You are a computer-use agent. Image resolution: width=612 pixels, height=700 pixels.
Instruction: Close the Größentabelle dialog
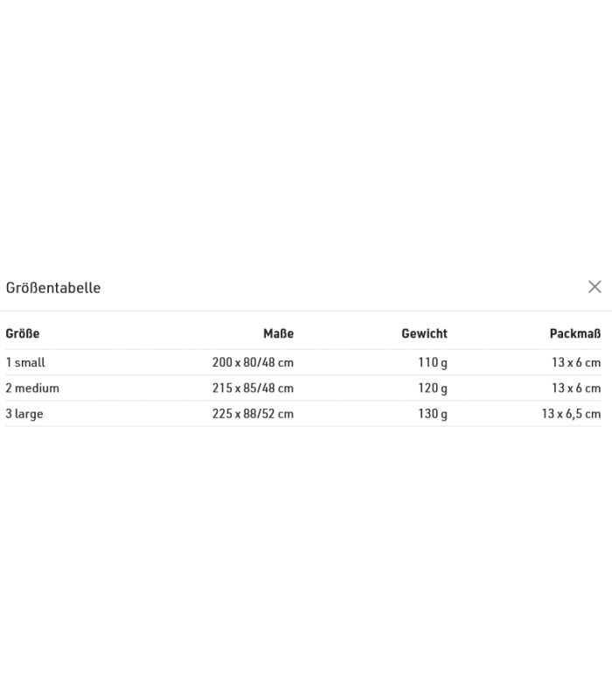coord(595,287)
